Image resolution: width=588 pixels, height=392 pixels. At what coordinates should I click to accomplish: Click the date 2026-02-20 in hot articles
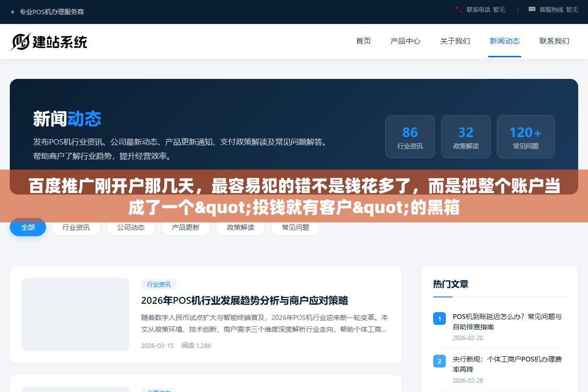468,338
